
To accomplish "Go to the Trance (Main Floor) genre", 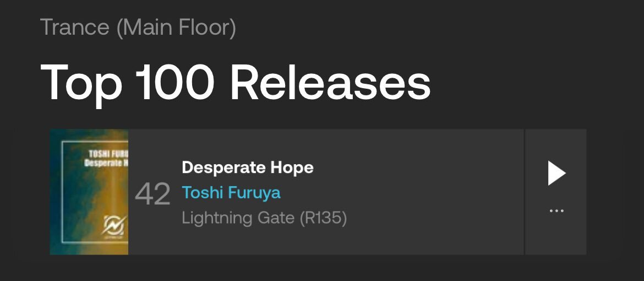I will [x=138, y=27].
